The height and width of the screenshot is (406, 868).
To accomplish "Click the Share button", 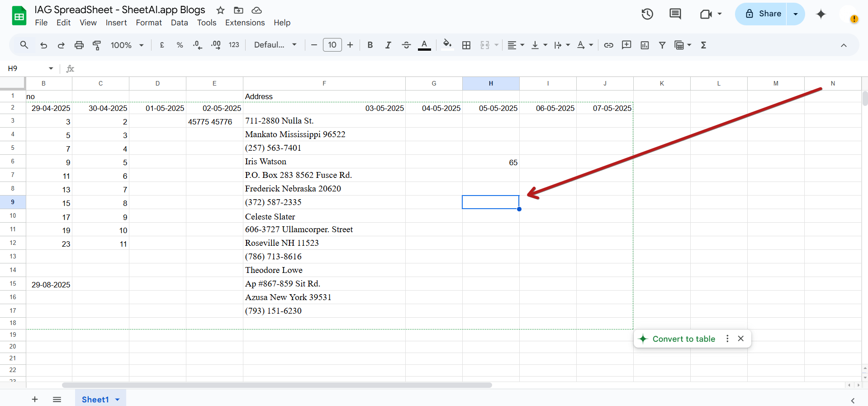I will point(761,14).
